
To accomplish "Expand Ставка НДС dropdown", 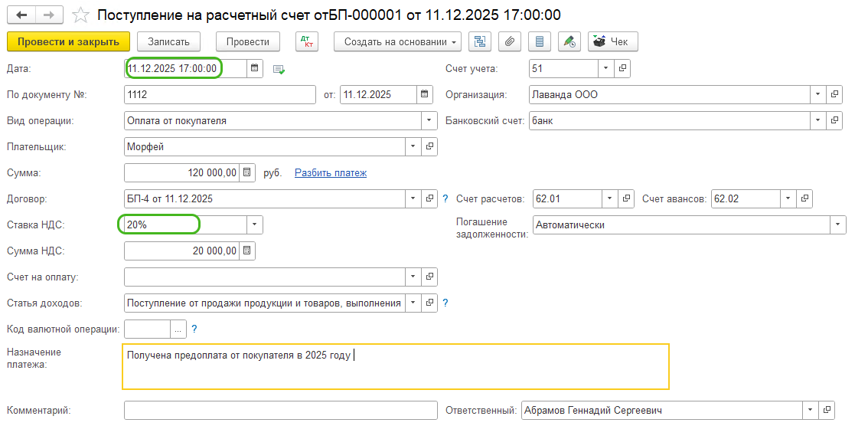I will (x=255, y=224).
